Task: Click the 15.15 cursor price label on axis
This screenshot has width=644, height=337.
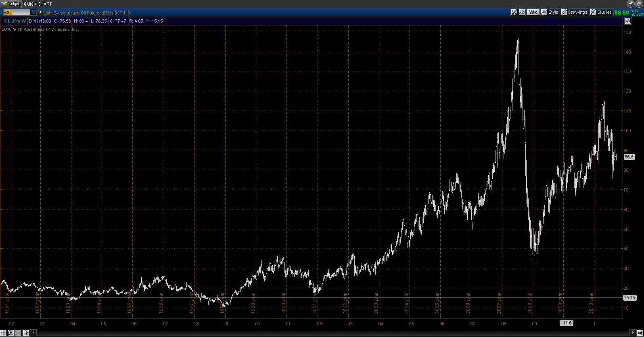Action: (629, 297)
